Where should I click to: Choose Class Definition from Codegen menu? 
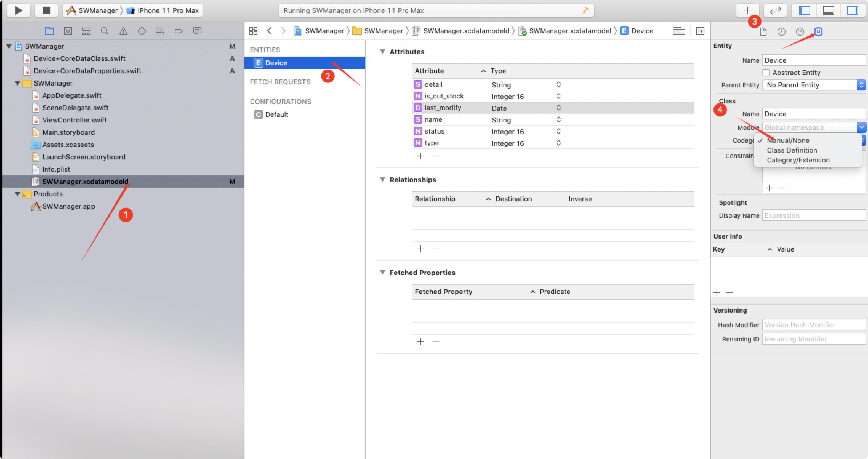(x=792, y=150)
